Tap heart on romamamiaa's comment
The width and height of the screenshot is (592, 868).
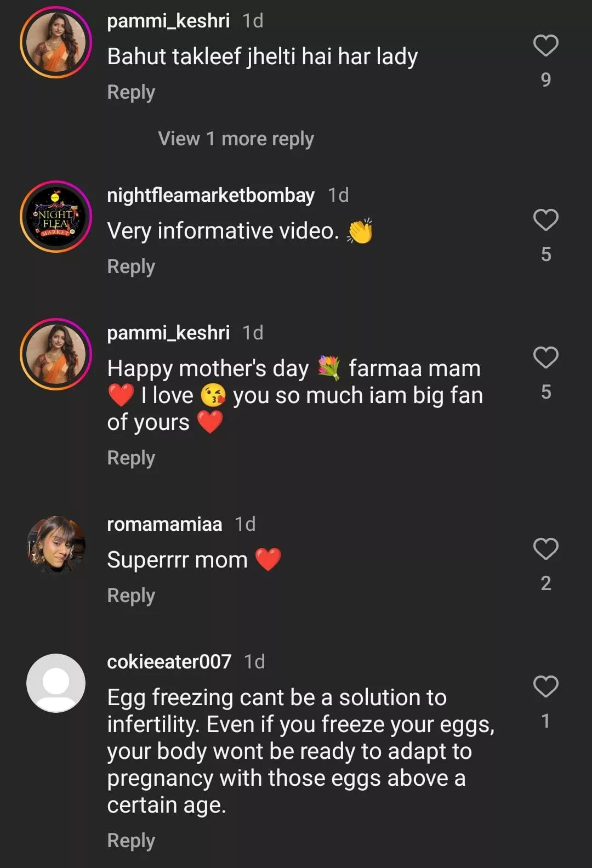pyautogui.click(x=545, y=549)
